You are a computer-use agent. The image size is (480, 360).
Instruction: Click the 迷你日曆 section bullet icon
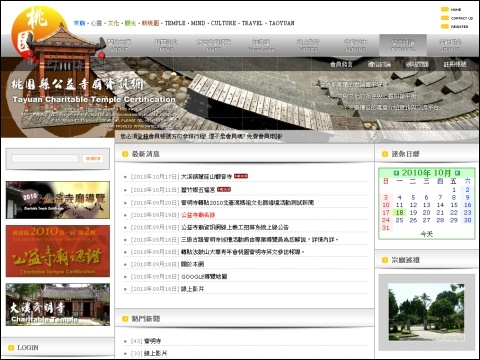385,154
